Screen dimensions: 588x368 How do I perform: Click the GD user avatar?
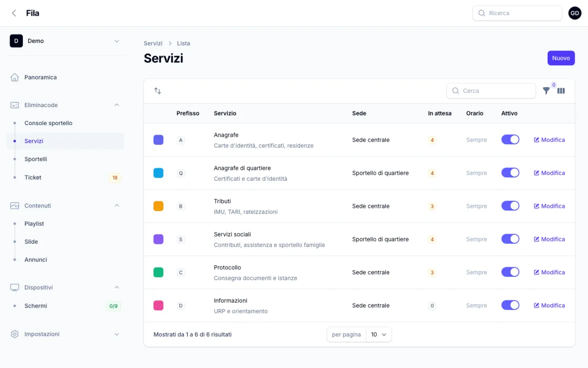(x=575, y=13)
